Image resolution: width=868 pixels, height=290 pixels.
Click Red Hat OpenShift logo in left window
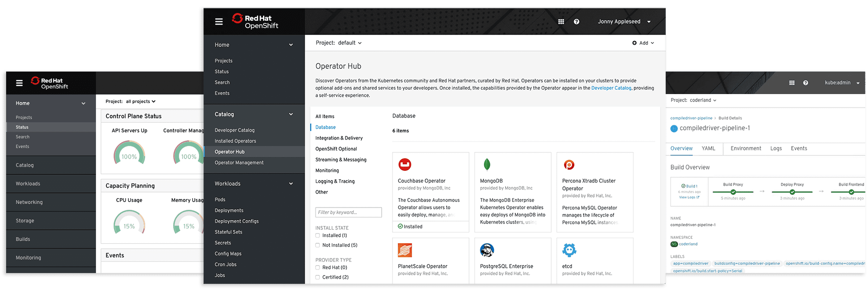click(x=49, y=83)
